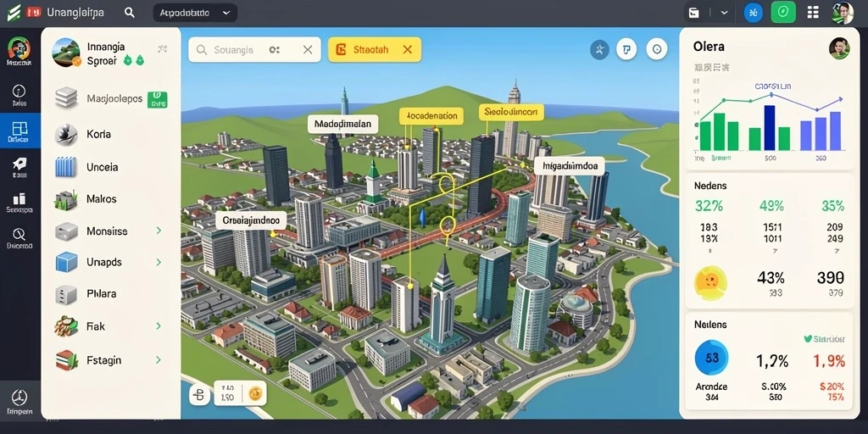Click the Creaiajmdnoo map label
This screenshot has height=434, width=868.
251,220
